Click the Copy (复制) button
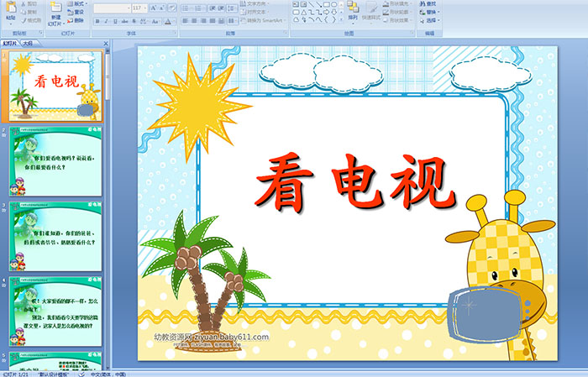The height and width of the screenshot is (377, 588). tap(29, 12)
